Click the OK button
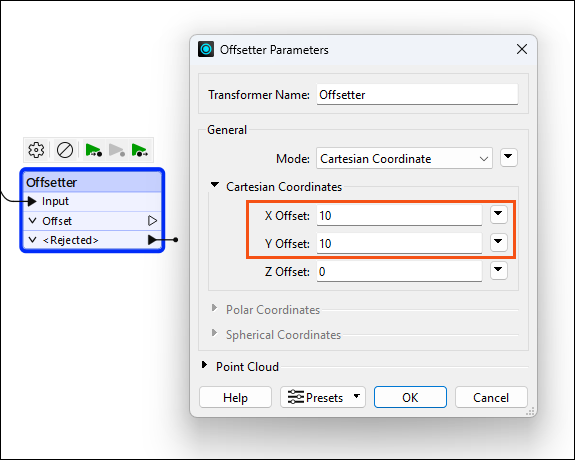This screenshot has width=575, height=460. click(x=410, y=397)
